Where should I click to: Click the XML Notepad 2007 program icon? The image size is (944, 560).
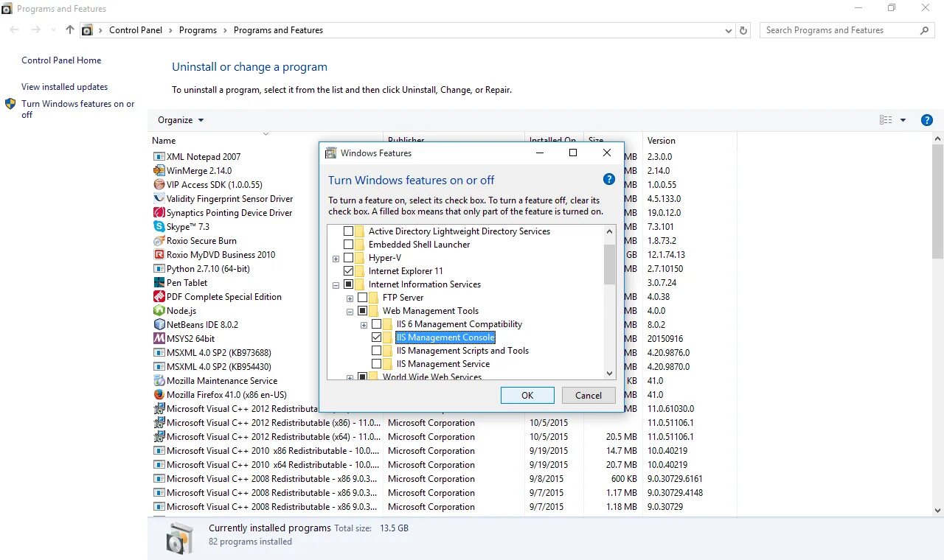pyautogui.click(x=159, y=157)
